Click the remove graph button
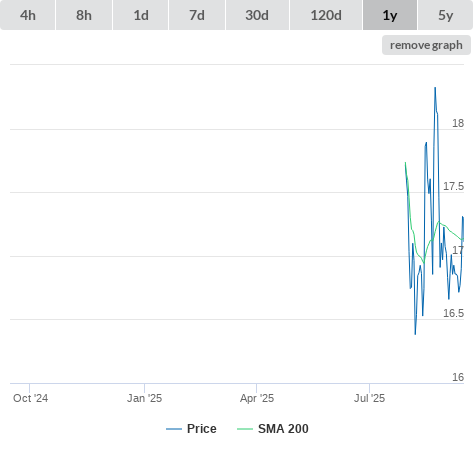 (426, 45)
